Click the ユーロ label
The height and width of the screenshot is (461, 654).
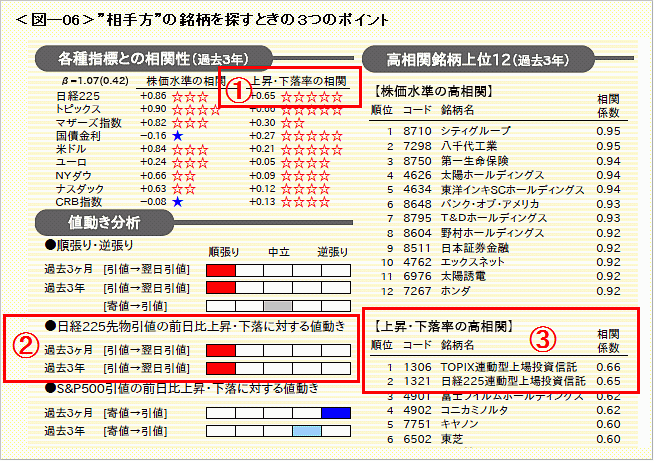(71, 162)
